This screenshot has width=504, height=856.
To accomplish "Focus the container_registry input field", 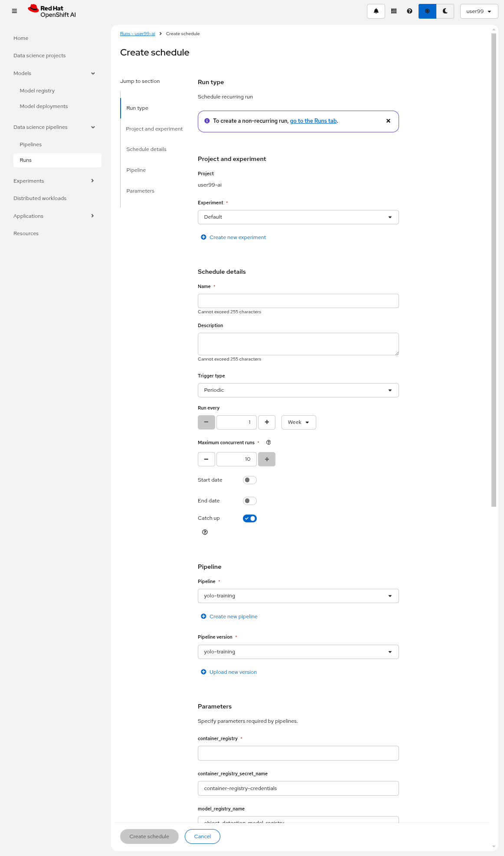I will pyautogui.click(x=298, y=753).
